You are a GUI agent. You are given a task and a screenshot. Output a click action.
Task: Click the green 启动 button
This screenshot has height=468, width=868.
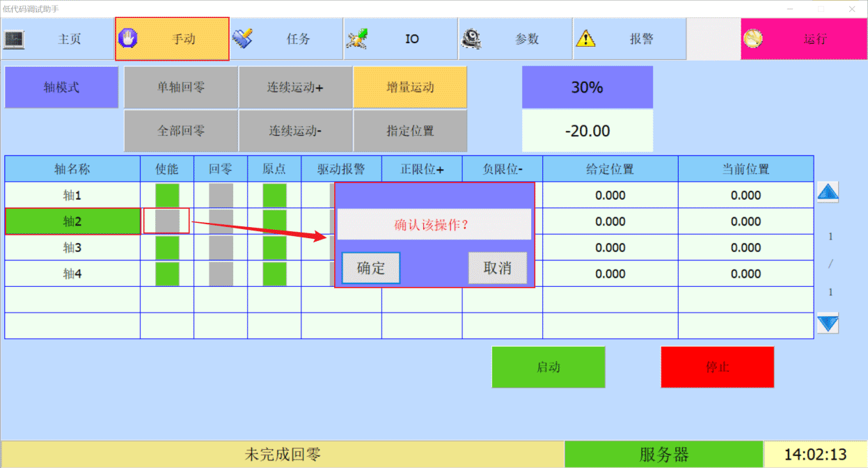pyautogui.click(x=549, y=367)
